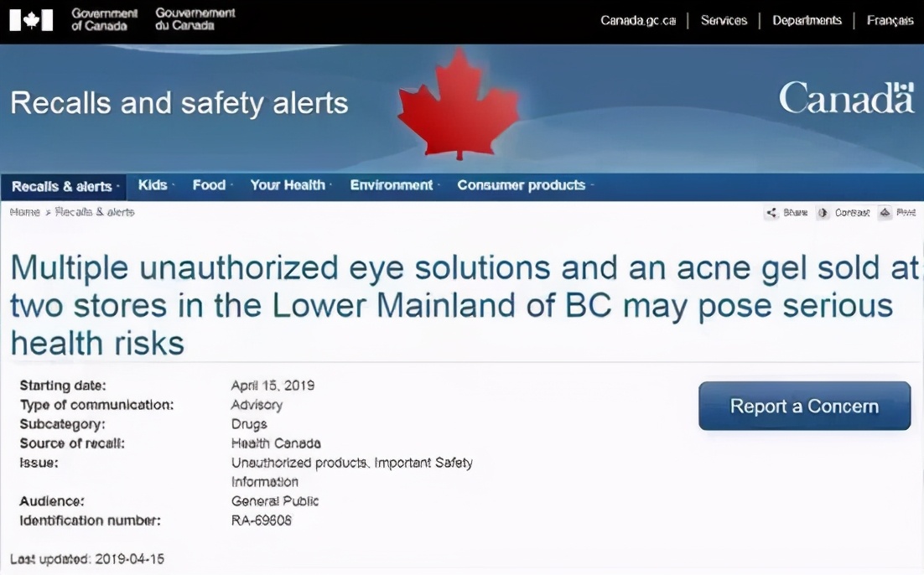Screen dimensions: 924x575
Task: Click the Contrast toggle icon
Action: pos(823,213)
